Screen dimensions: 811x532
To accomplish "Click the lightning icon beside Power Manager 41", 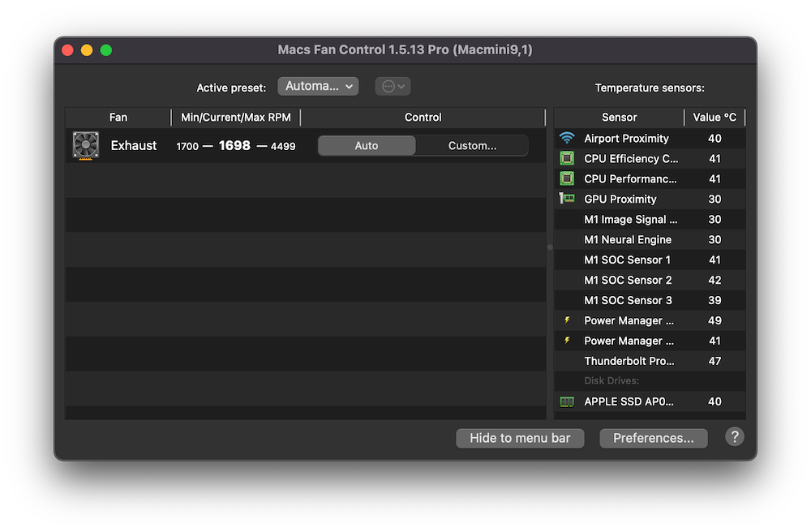I will [x=566, y=341].
